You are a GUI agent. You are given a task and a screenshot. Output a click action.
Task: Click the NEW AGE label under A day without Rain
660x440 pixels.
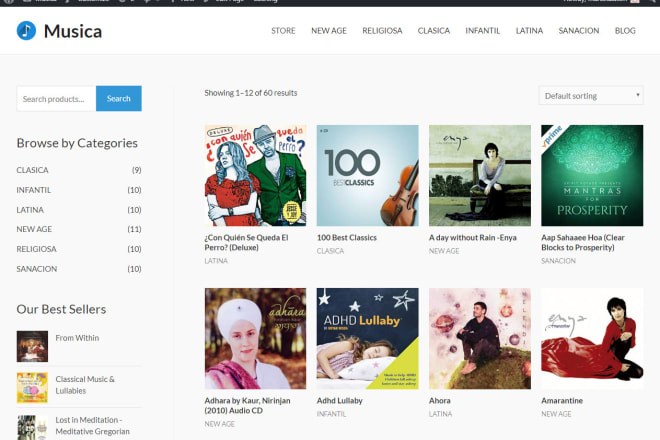click(x=444, y=251)
